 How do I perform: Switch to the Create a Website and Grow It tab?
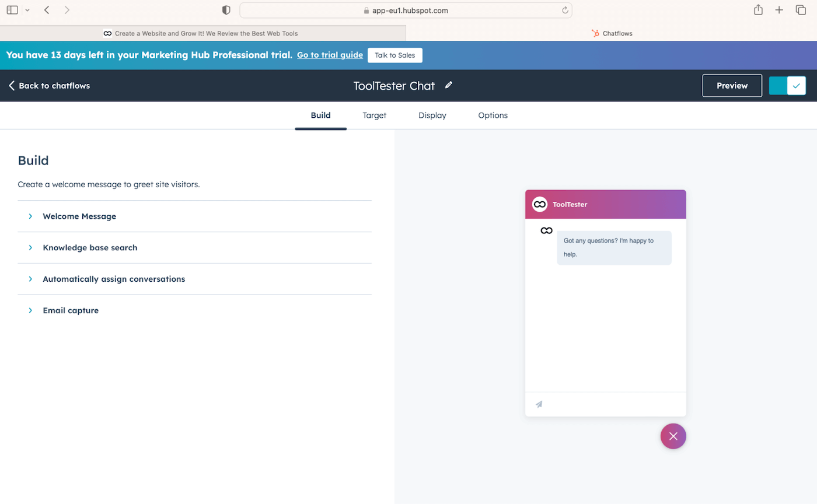point(202,33)
